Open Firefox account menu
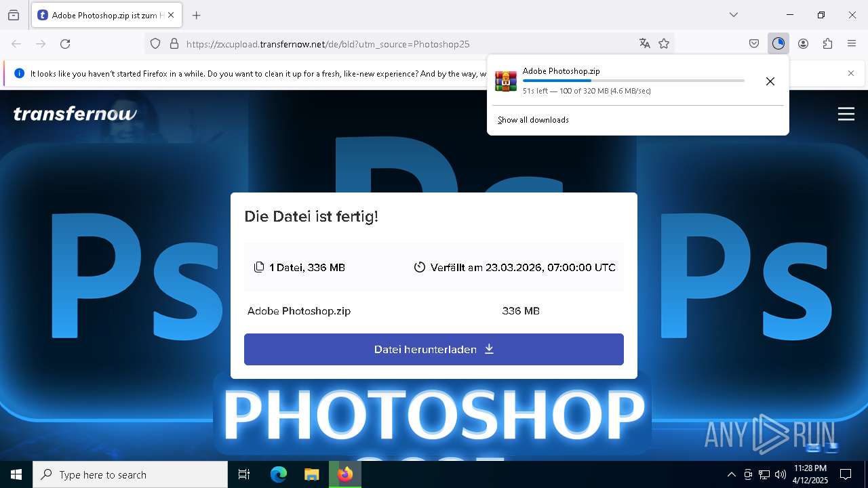The height and width of the screenshot is (488, 868). [x=803, y=44]
